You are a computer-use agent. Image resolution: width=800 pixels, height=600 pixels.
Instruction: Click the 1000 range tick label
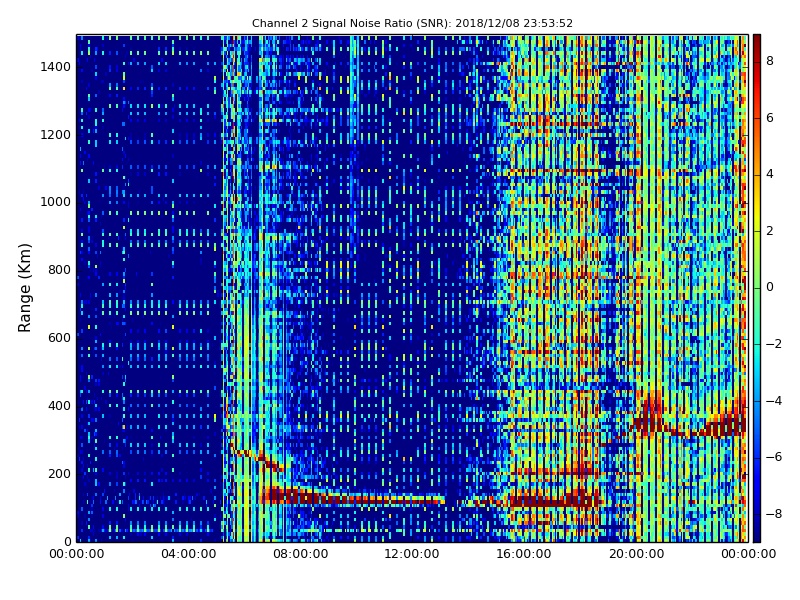point(56,202)
